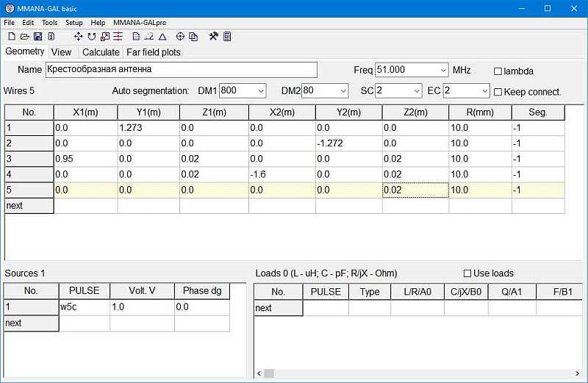This screenshot has height=383, width=588.
Task: Open the calculator toolbar icon
Action: [227, 36]
